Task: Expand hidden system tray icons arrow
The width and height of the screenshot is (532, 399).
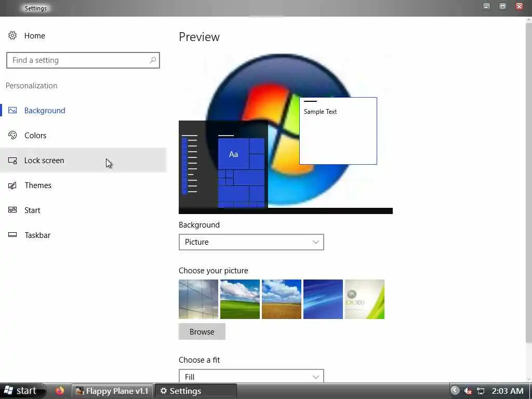Action: tap(455, 391)
